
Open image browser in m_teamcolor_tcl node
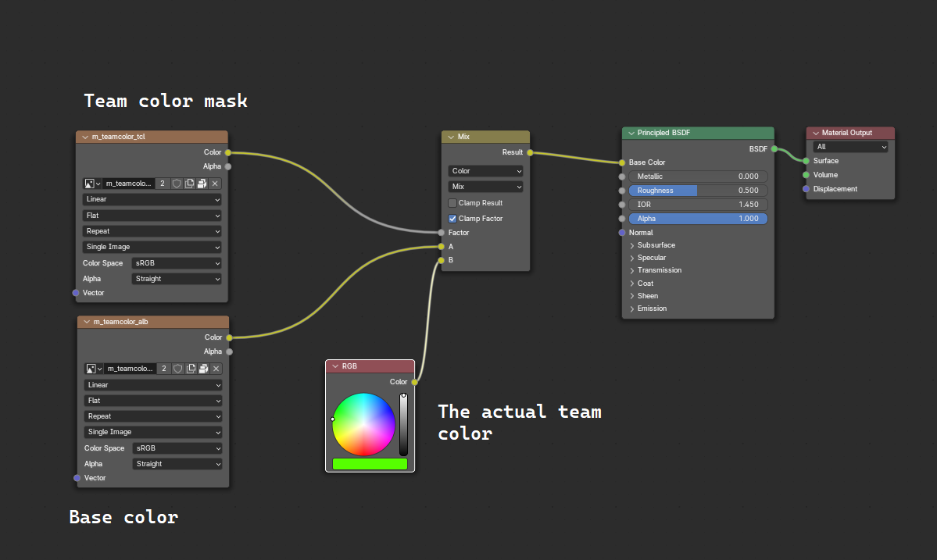(x=92, y=184)
